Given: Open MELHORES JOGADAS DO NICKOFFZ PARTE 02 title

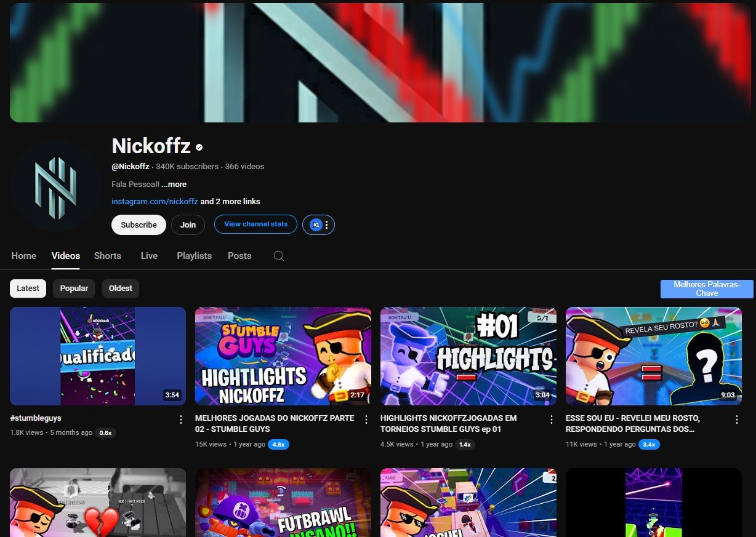Looking at the screenshot, I should (275, 424).
